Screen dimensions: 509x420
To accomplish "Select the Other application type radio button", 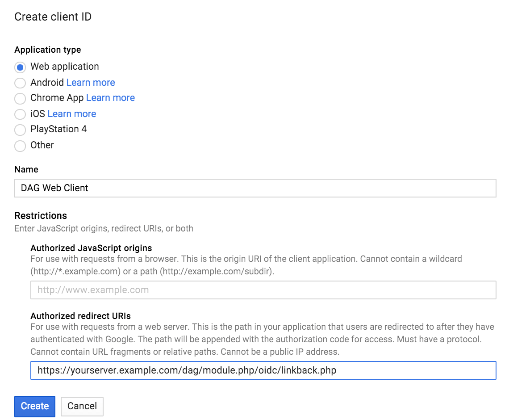I will (20, 146).
